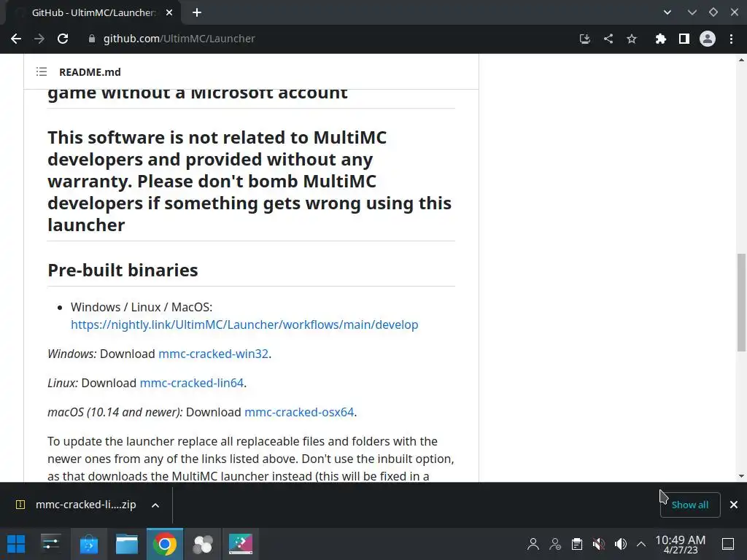This screenshot has height=560, width=747.
Task: Open the clipboard tray icon
Action: (x=577, y=544)
